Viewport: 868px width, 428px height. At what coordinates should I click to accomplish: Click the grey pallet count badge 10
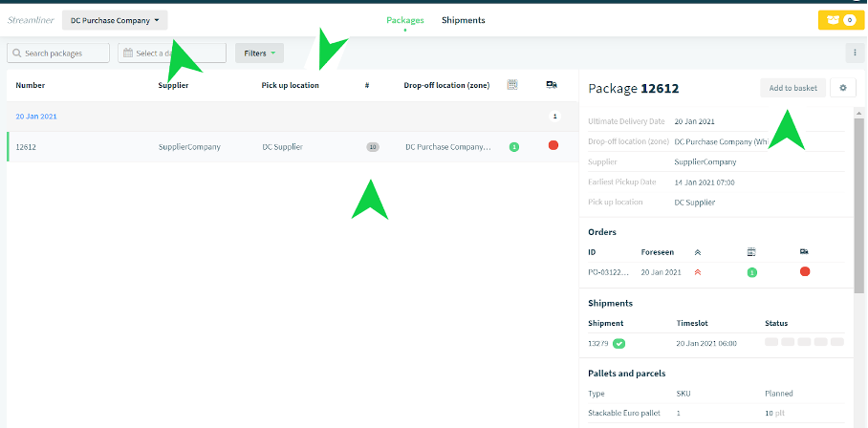373,147
